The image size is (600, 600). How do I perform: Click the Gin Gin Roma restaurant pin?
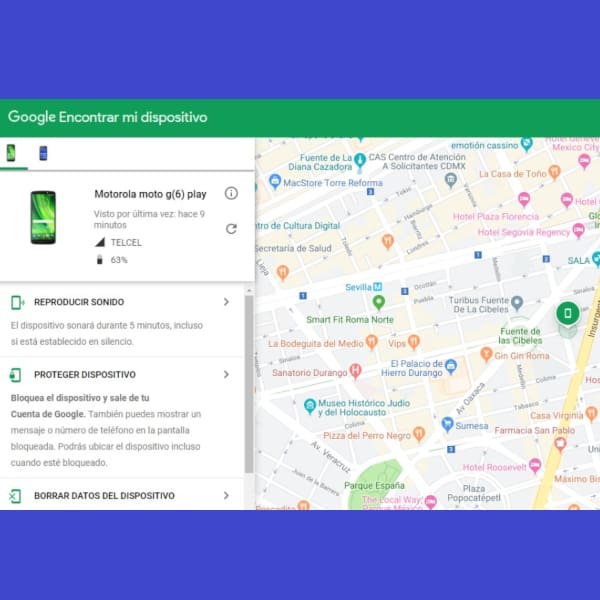coord(486,354)
